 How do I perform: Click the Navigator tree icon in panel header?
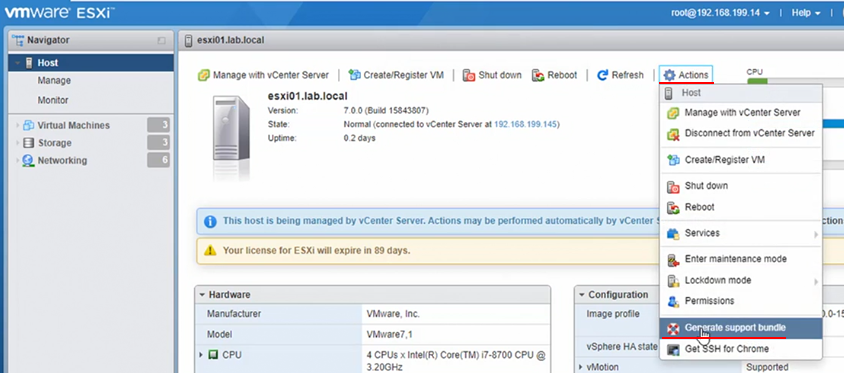click(18, 40)
